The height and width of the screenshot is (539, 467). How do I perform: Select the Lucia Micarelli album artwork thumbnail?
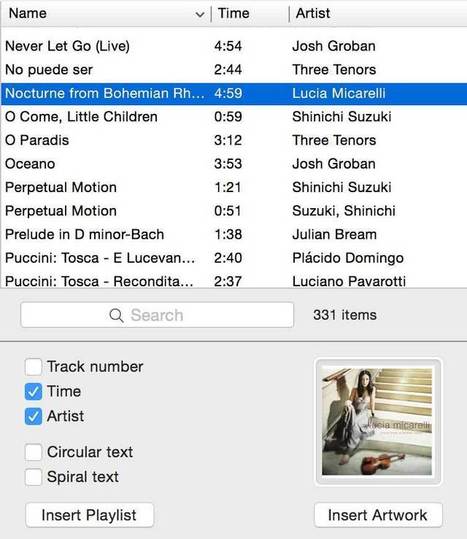(377, 422)
